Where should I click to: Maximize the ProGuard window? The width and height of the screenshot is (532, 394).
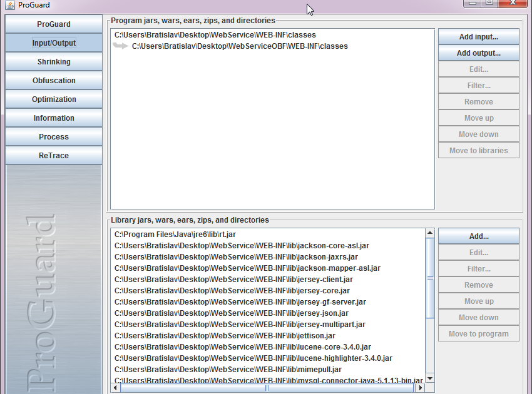coord(489,3)
